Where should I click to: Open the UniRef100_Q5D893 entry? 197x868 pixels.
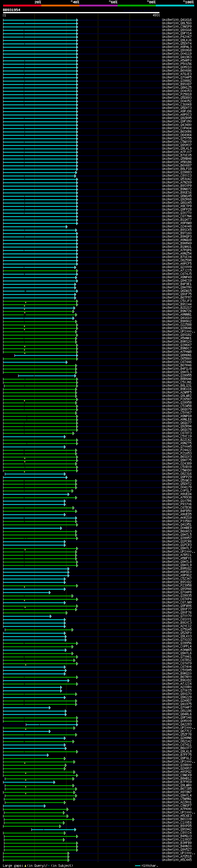[x=177, y=98]
